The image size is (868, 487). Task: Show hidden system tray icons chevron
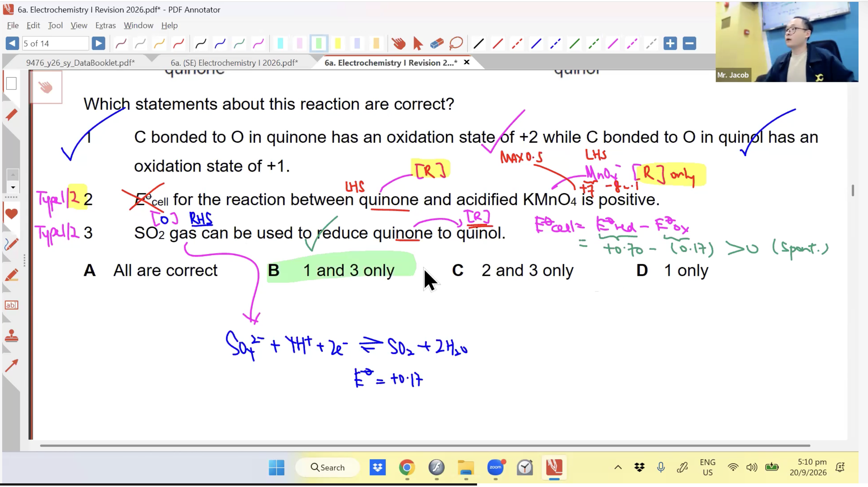pyautogui.click(x=618, y=468)
